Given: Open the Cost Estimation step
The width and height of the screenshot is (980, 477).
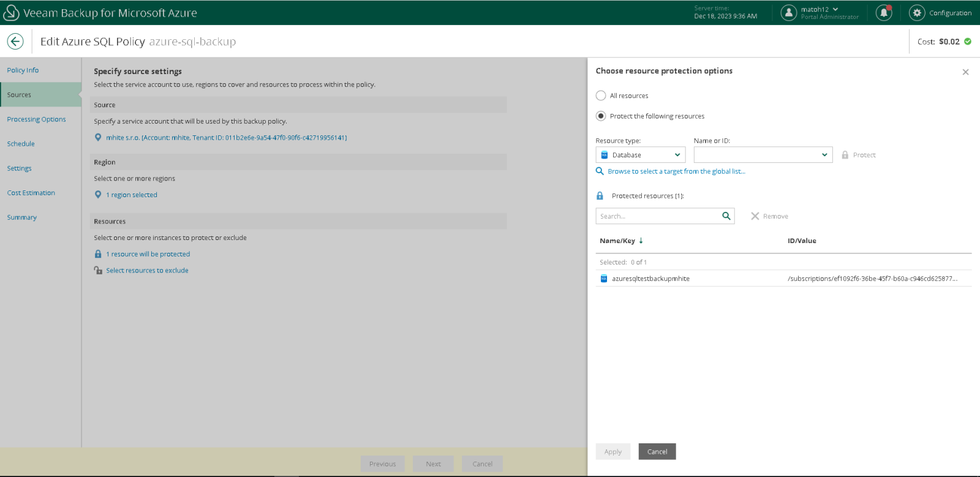Looking at the screenshot, I should pos(31,193).
